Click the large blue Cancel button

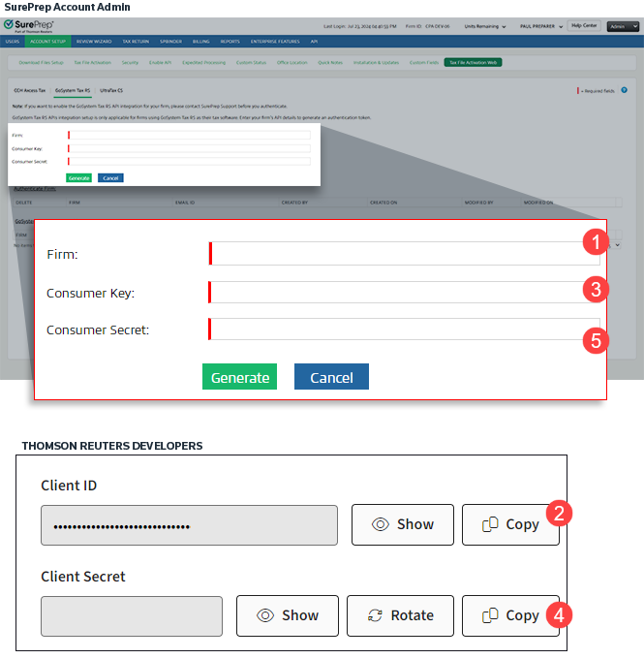pos(331,377)
